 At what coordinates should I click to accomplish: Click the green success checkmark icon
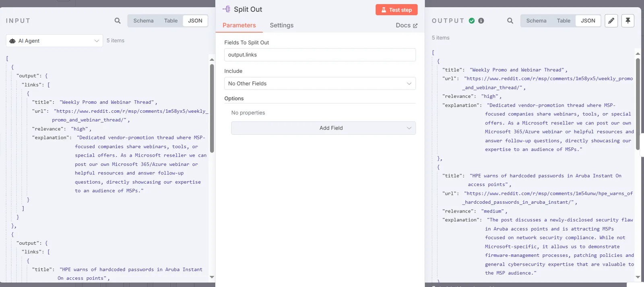[x=472, y=21]
